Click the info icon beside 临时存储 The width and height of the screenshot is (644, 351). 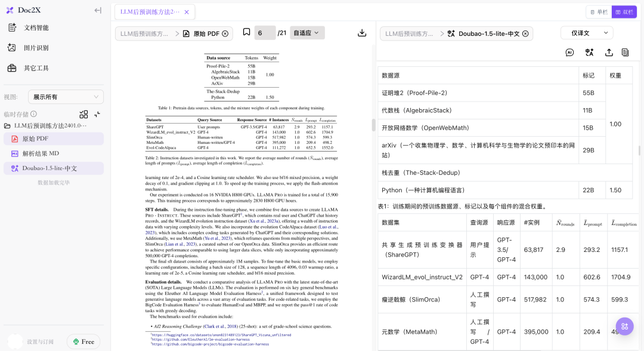coord(33,114)
